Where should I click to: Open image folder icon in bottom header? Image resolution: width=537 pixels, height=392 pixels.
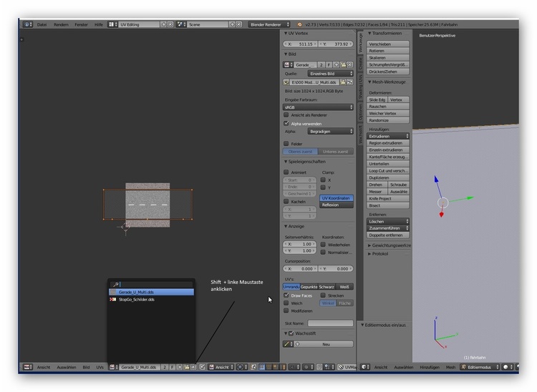(x=187, y=367)
